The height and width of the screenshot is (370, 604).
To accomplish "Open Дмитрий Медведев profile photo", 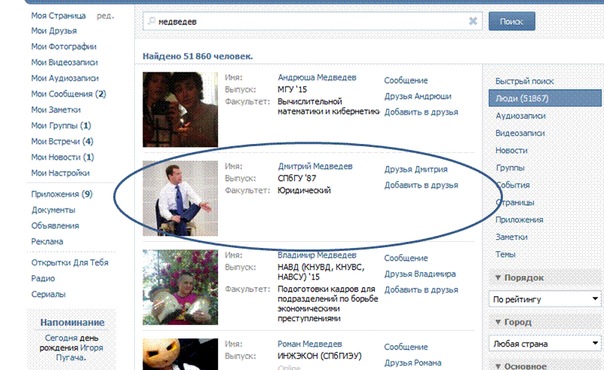I will (x=180, y=198).
